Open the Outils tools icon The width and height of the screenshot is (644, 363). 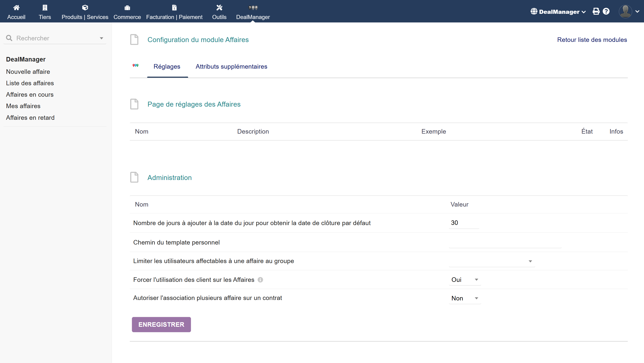[219, 8]
